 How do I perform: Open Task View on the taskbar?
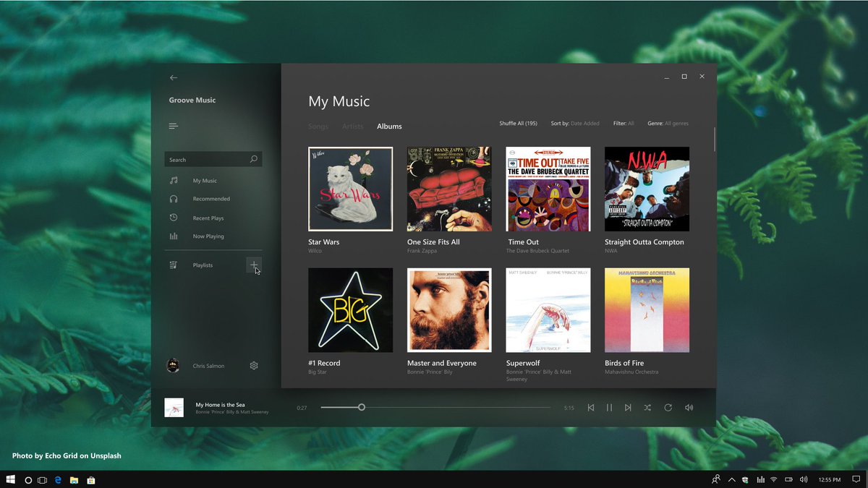coord(42,480)
